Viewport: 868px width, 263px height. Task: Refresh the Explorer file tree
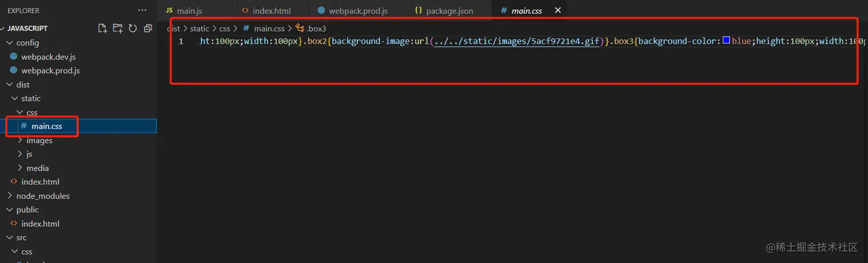pos(133,28)
